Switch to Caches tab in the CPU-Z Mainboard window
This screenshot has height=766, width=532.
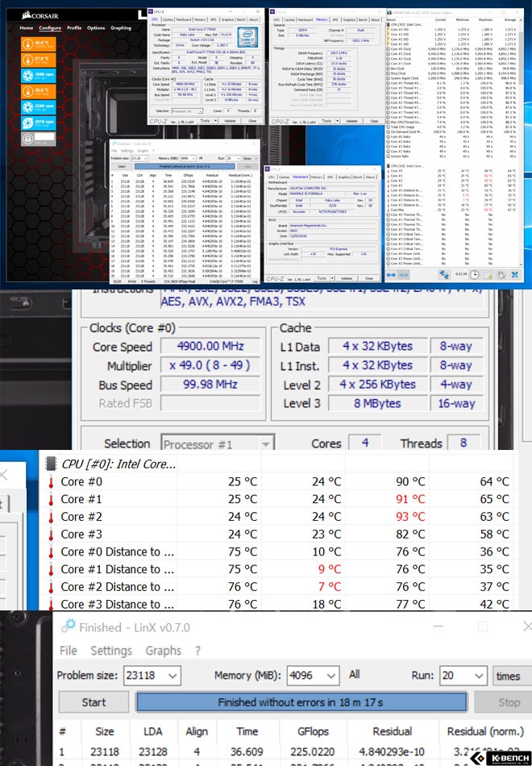pyautogui.click(x=285, y=177)
